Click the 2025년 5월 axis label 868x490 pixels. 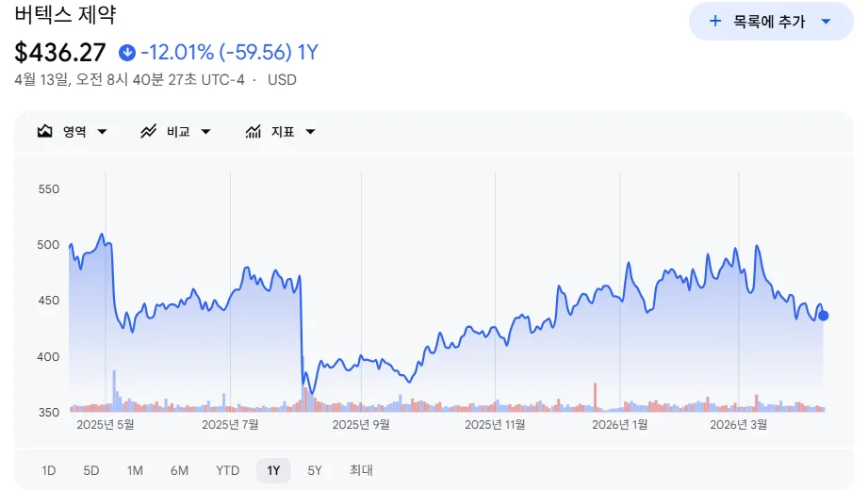(x=106, y=425)
